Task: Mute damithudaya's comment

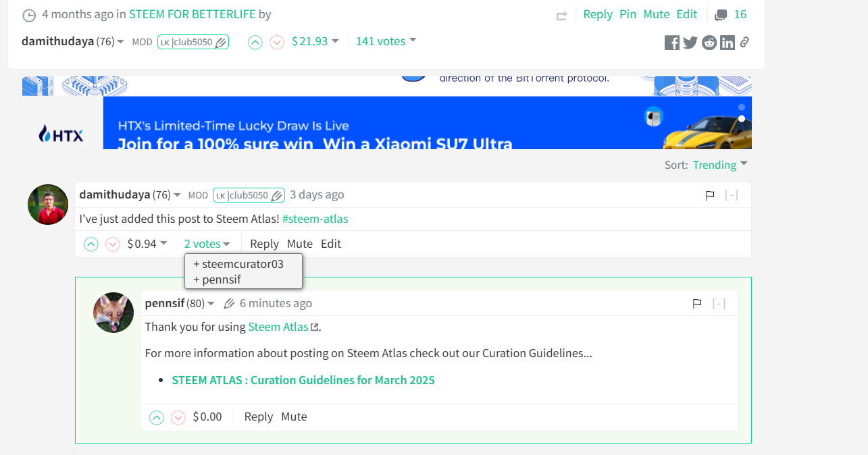Action: (x=300, y=244)
